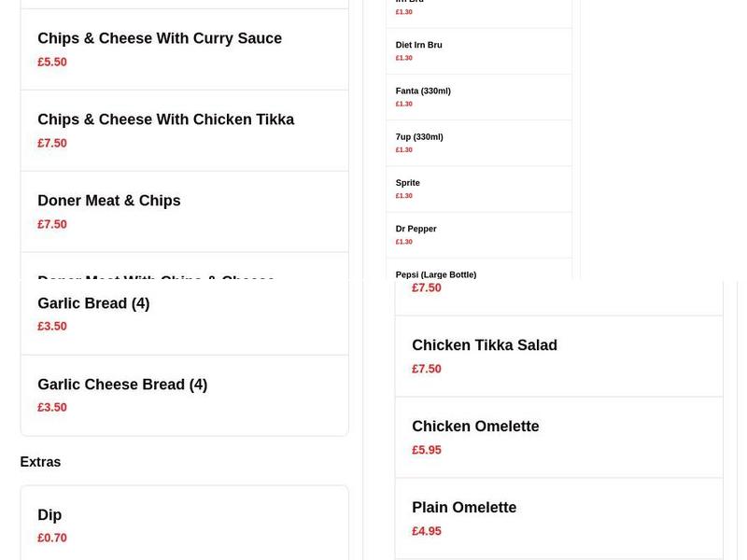Select Pepsi (Large Bottle)
Image resolution: width=747 pixels, height=560 pixels.
tap(434, 274)
